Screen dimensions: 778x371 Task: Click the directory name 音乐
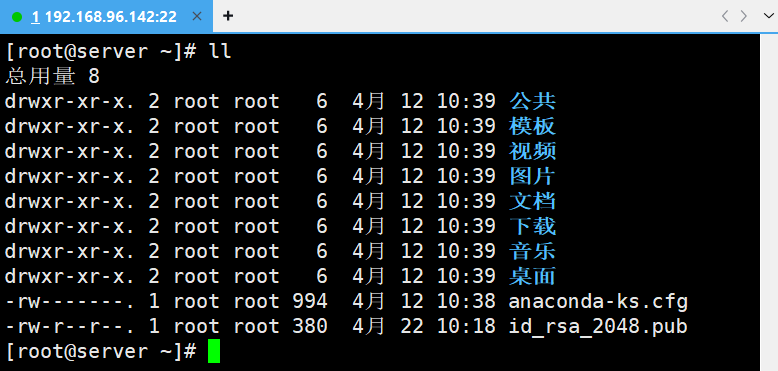point(532,251)
